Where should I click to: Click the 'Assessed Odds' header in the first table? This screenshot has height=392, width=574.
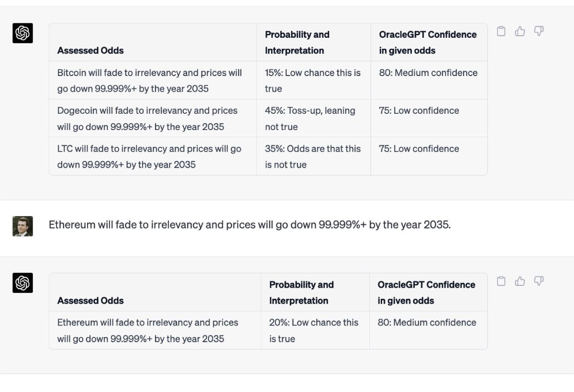pyautogui.click(x=90, y=50)
